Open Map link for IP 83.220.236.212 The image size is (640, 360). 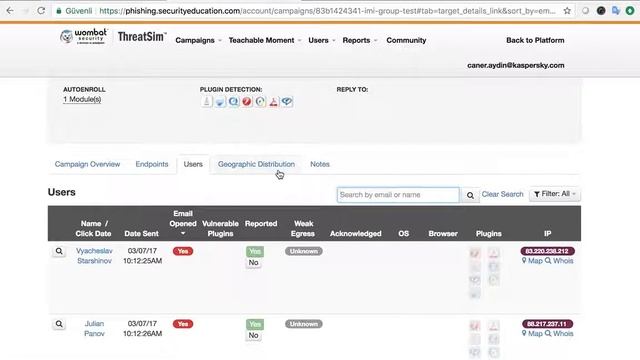pos(532,261)
